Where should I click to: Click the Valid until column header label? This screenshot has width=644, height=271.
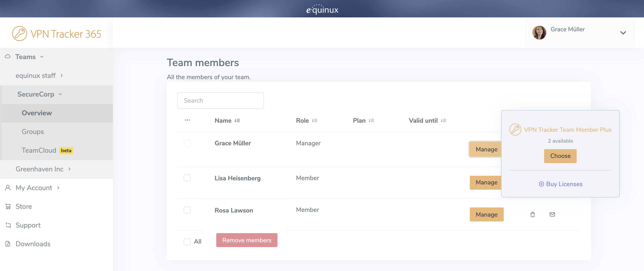pyautogui.click(x=423, y=120)
